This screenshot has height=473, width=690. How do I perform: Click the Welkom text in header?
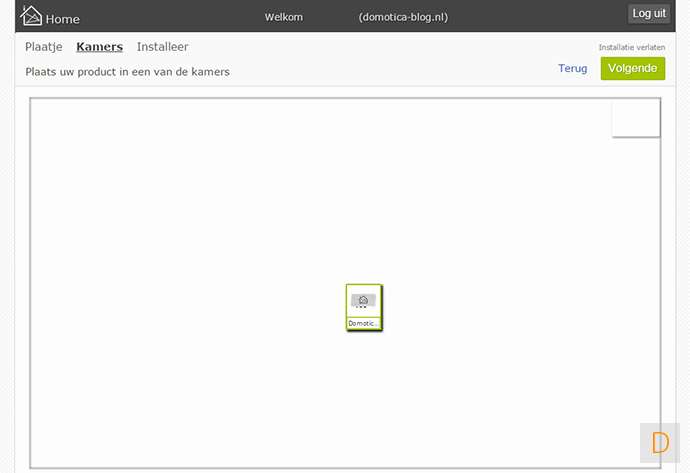click(284, 17)
